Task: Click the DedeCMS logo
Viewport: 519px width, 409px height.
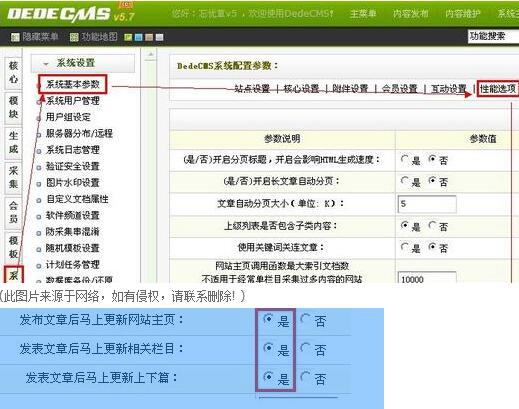Action: point(71,14)
